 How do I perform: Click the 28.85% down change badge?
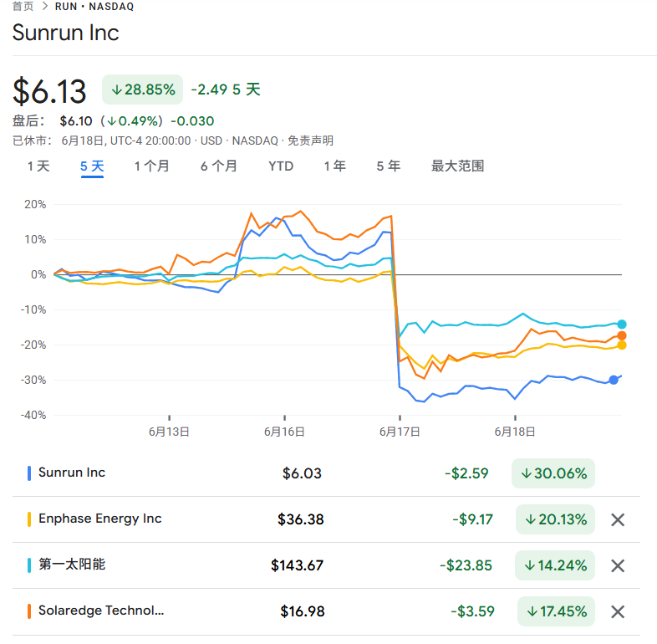coord(142,89)
